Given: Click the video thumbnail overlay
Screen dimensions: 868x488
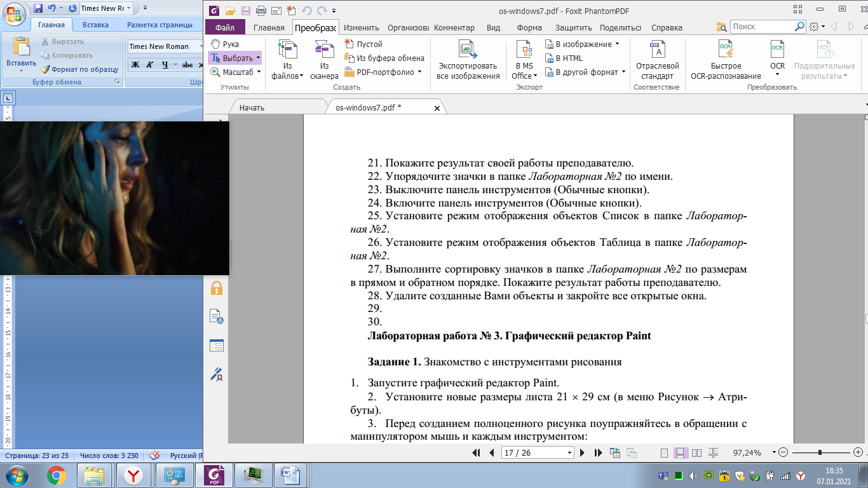Looking at the screenshot, I should click(x=114, y=198).
